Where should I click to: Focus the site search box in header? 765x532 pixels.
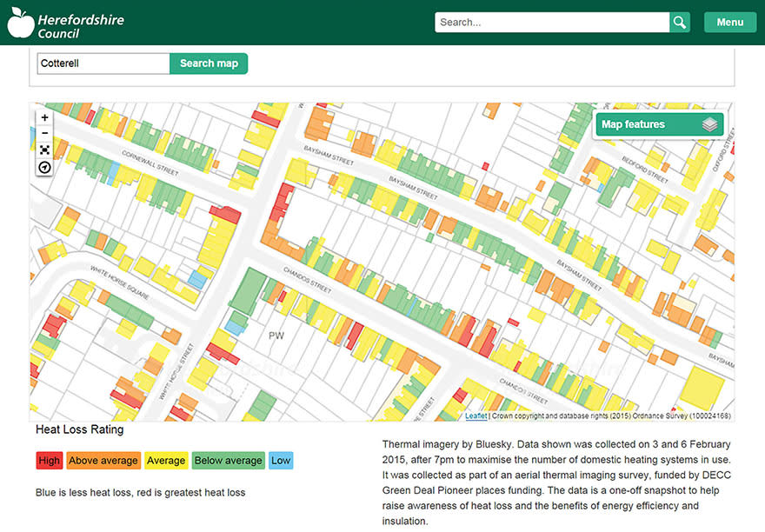[x=552, y=23]
